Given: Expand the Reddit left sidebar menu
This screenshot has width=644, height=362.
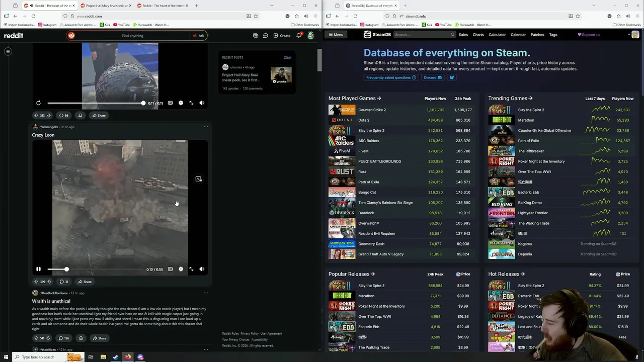Looking at the screenshot, I should [x=8, y=51].
